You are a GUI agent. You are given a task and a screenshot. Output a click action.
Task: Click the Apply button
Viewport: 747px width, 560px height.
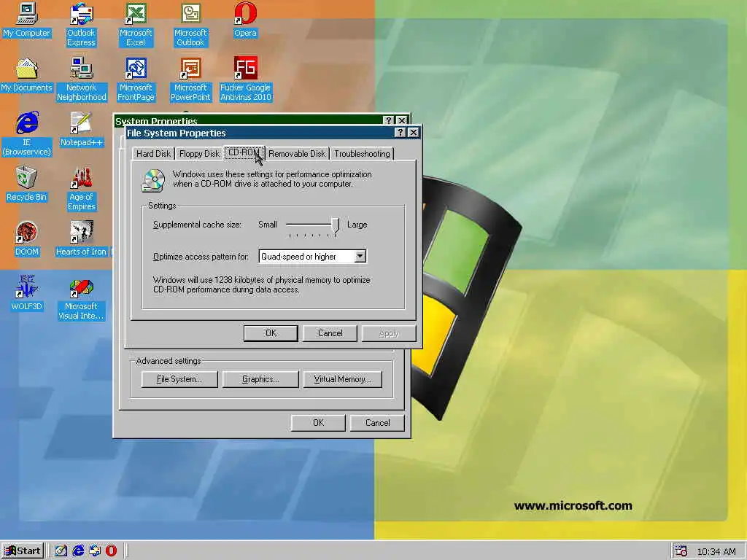pyautogui.click(x=389, y=333)
